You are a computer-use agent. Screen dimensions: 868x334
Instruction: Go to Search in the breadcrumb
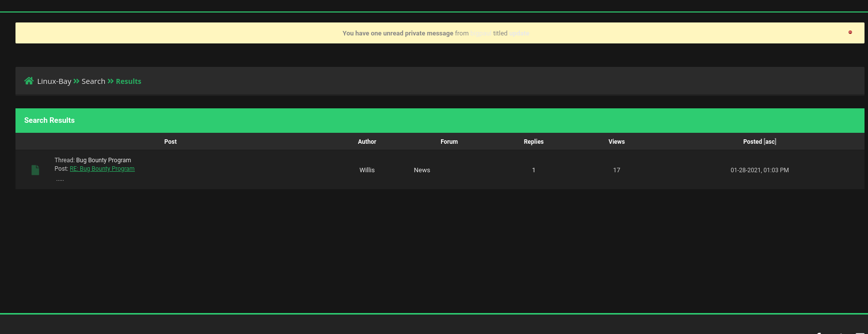(93, 81)
